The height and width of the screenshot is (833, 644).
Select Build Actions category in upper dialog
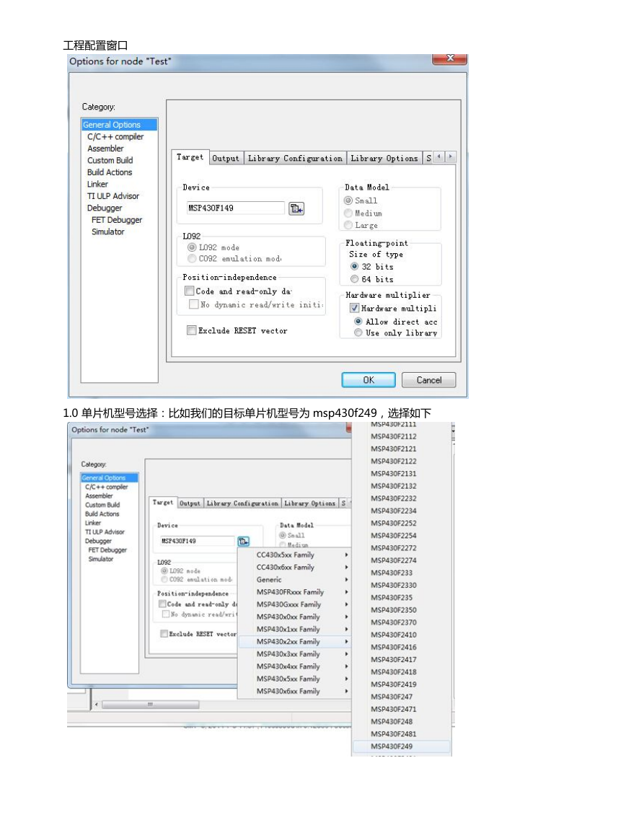(x=110, y=172)
